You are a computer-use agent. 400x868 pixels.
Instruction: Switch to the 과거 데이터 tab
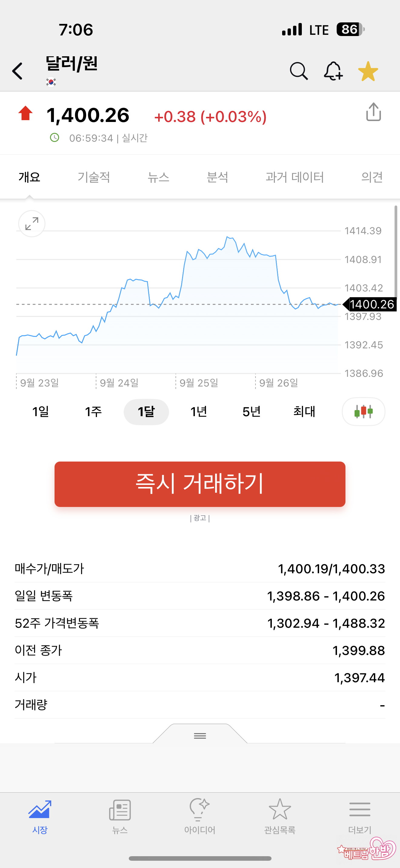click(x=295, y=177)
